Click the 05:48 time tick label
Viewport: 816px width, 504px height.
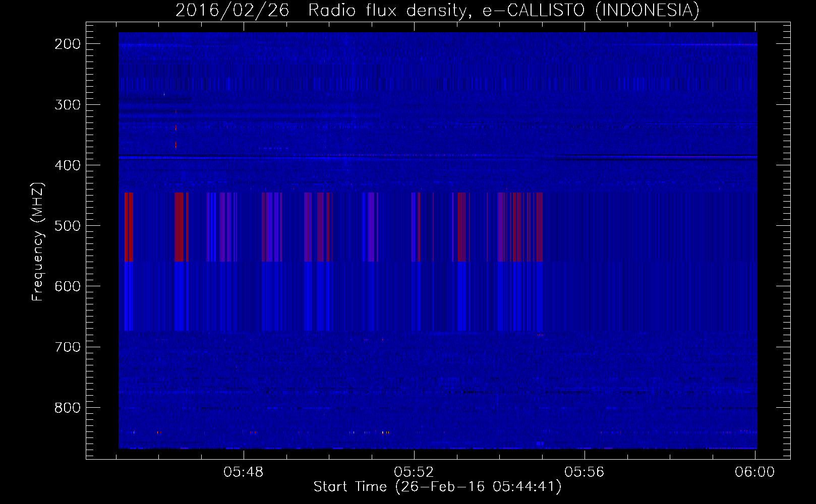(x=244, y=472)
